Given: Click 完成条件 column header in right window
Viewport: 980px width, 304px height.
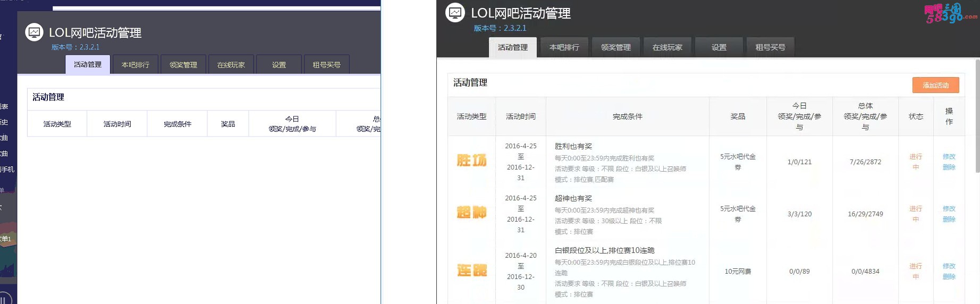Looking at the screenshot, I should click(628, 116).
